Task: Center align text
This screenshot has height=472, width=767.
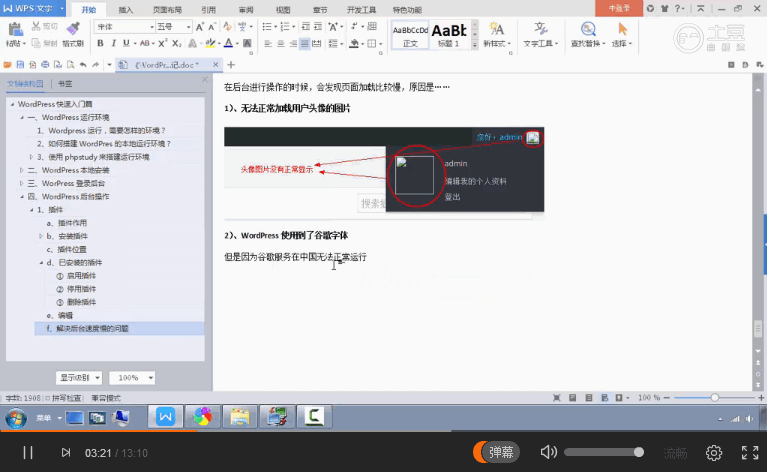Action: coord(280,44)
